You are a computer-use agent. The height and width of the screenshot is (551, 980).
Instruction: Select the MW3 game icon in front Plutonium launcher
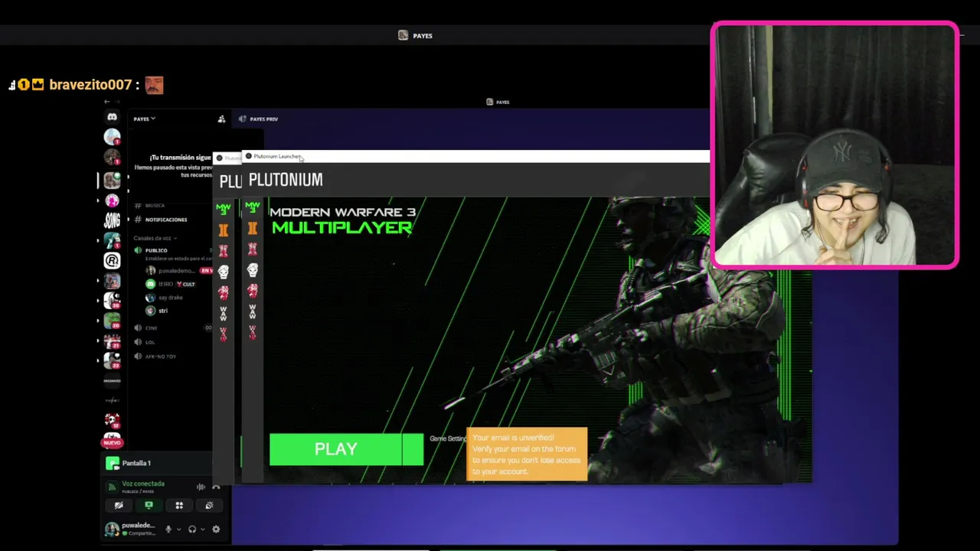click(252, 207)
